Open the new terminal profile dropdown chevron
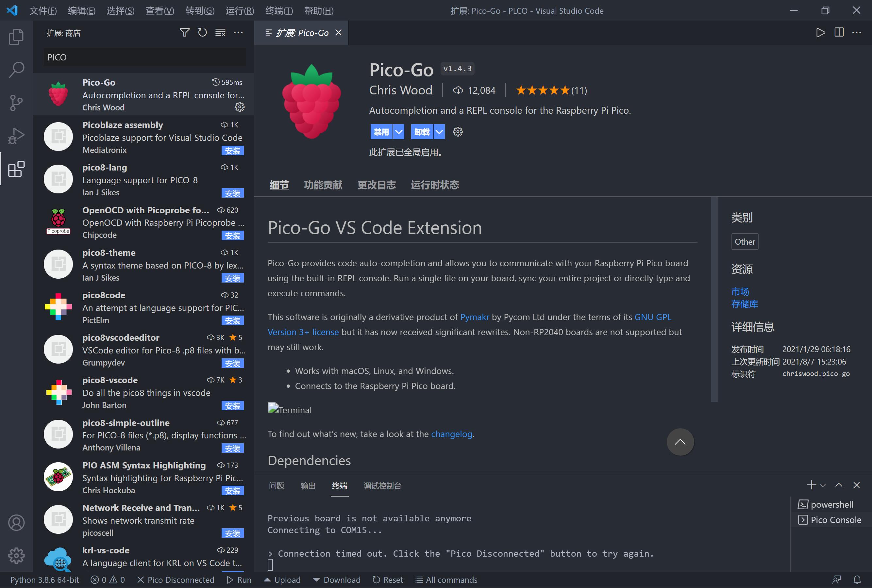This screenshot has height=588, width=872. pos(823,485)
